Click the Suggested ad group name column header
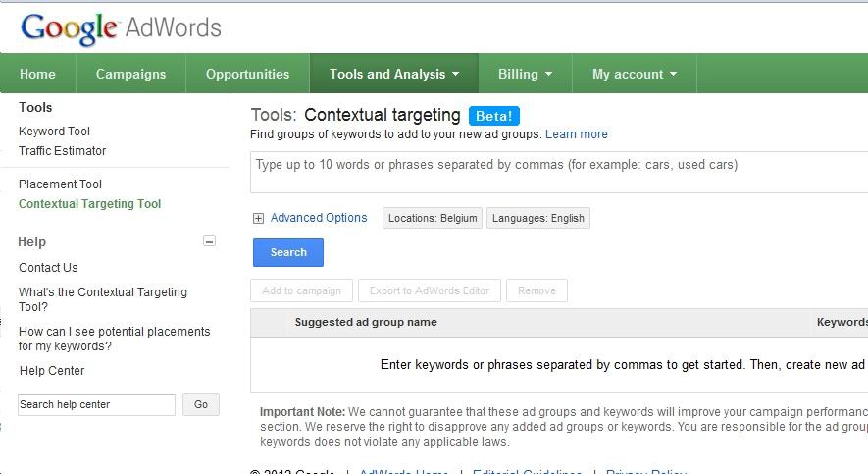The height and width of the screenshot is (474, 868). (x=366, y=322)
